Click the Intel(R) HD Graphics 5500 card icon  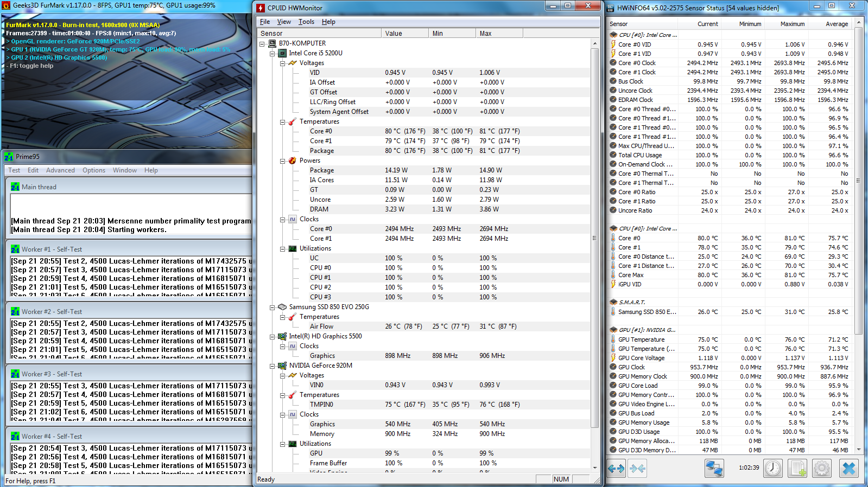(282, 336)
